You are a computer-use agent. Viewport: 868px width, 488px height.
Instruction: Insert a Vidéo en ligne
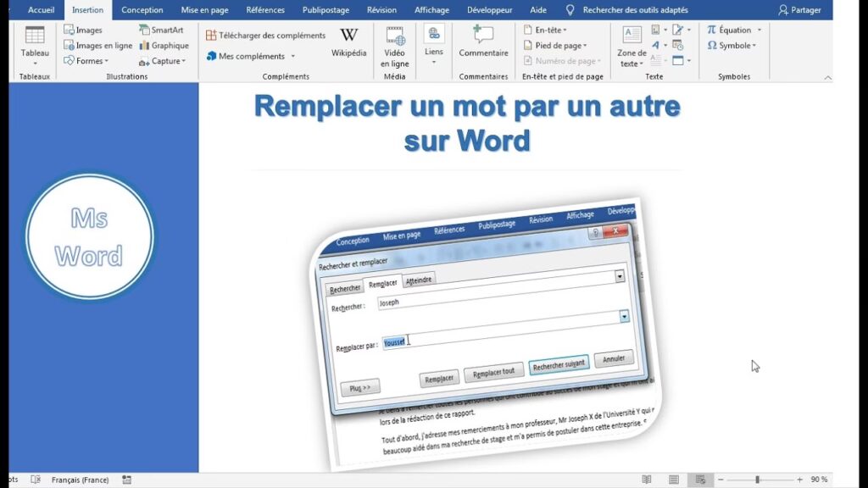click(394, 47)
